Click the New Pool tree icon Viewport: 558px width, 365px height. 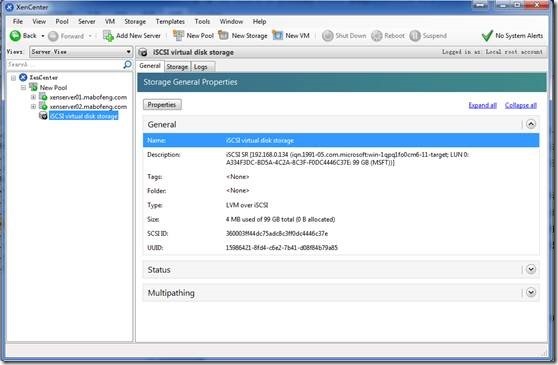[x=33, y=87]
